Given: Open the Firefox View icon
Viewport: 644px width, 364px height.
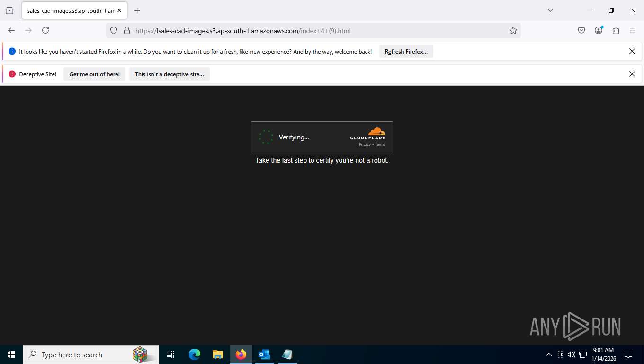Looking at the screenshot, I should pos(9,10).
